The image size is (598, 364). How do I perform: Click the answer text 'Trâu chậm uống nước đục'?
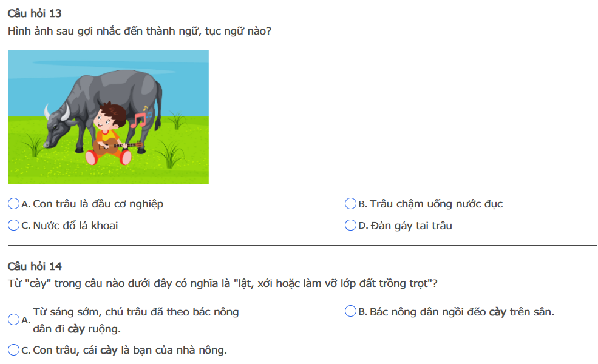[x=437, y=204]
